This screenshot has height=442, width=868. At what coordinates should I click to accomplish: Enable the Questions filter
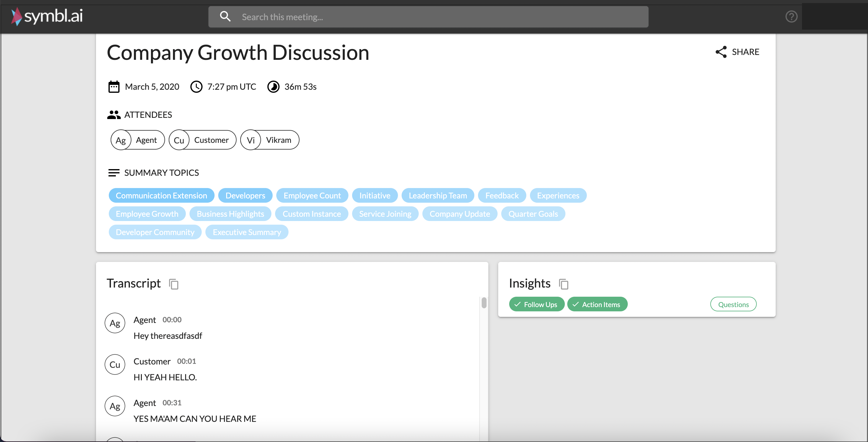pos(733,304)
